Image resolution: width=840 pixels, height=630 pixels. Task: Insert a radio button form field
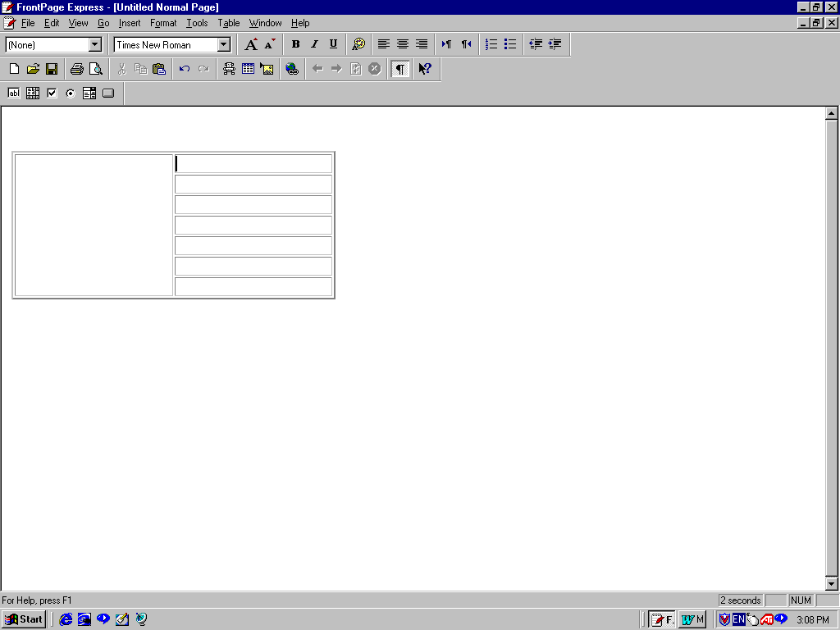click(71, 93)
